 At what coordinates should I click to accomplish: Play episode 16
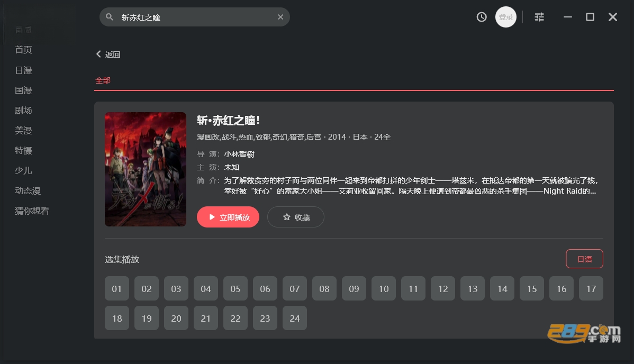pyautogui.click(x=561, y=289)
